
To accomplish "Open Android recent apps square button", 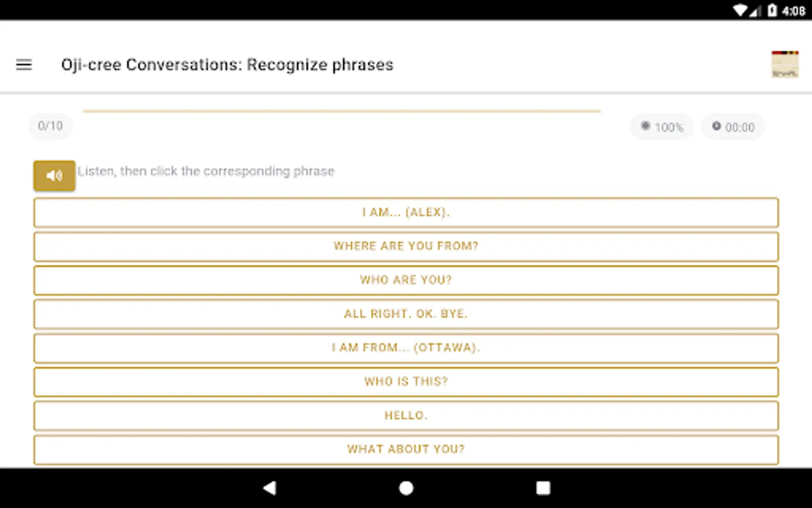I will point(543,488).
